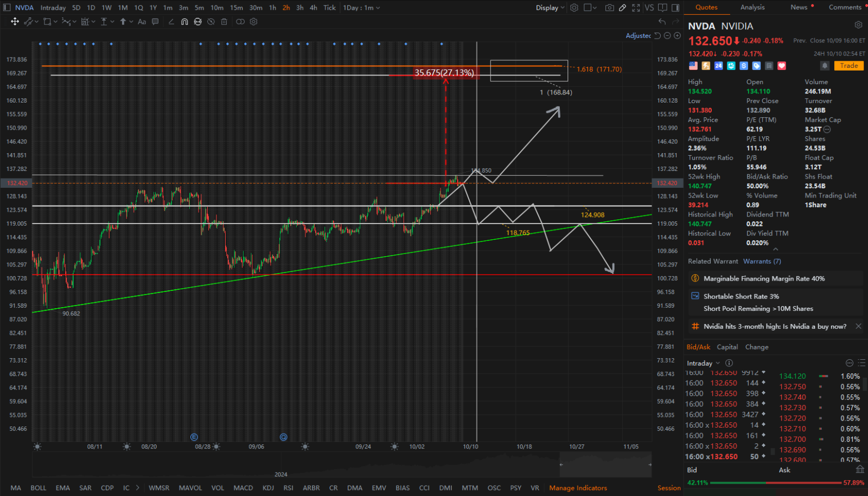Screen dimensions: 868x496
Task: Click the US flag market icon
Action: [693, 66]
